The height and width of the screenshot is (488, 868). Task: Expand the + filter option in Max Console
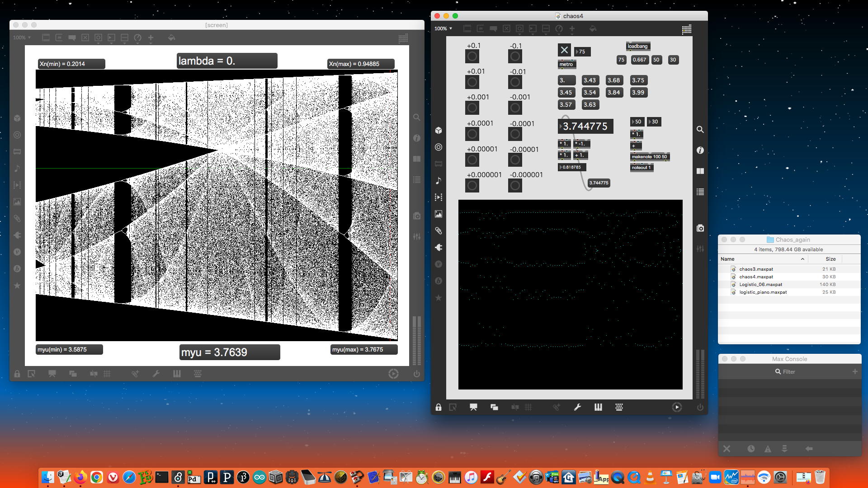(854, 371)
